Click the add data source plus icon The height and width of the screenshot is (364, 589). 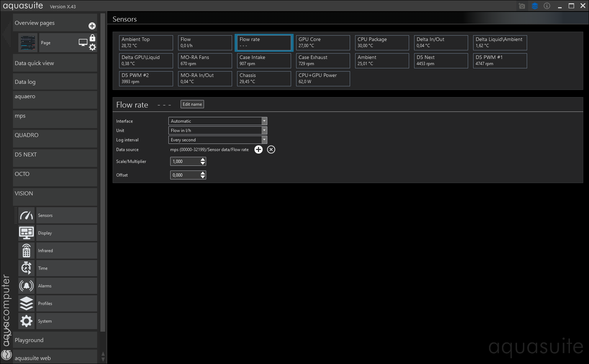258,150
